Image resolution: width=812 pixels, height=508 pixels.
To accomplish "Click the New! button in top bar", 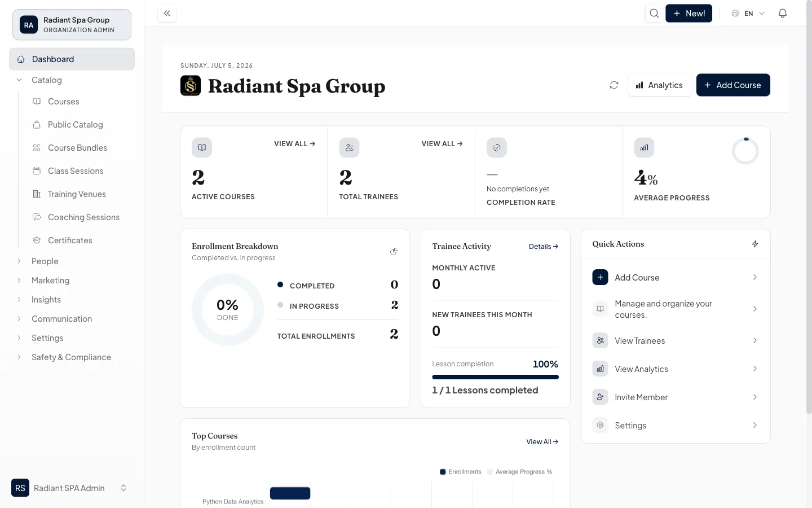I will [x=689, y=14].
